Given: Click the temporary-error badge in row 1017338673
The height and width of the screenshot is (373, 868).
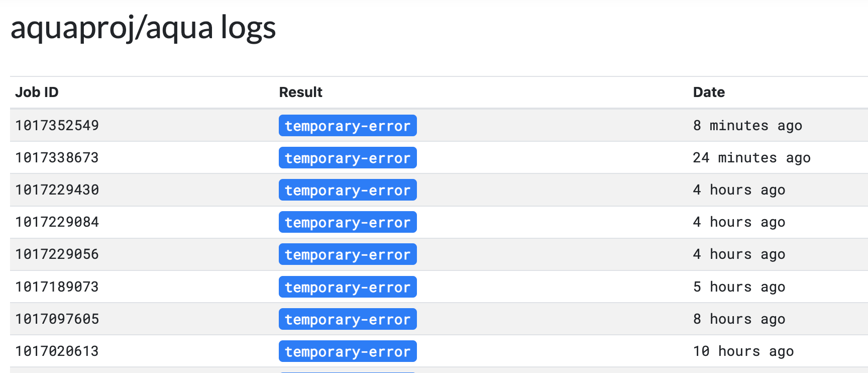Looking at the screenshot, I should pyautogui.click(x=348, y=157).
